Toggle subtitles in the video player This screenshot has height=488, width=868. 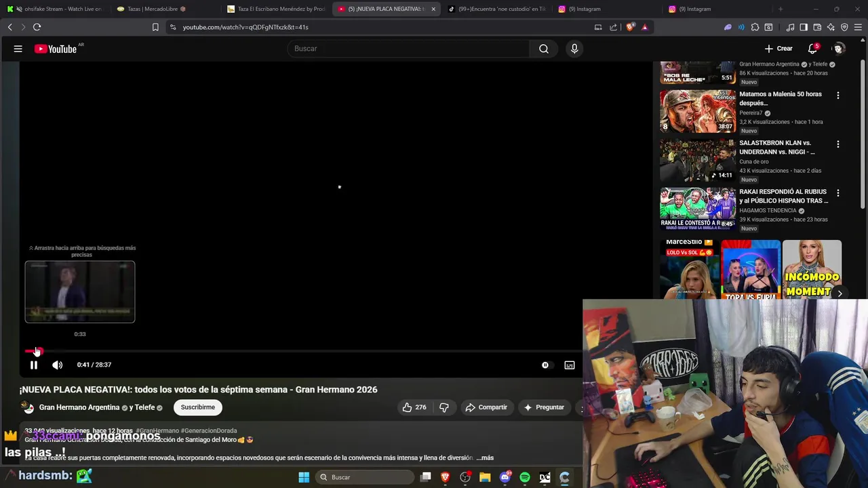click(x=570, y=365)
